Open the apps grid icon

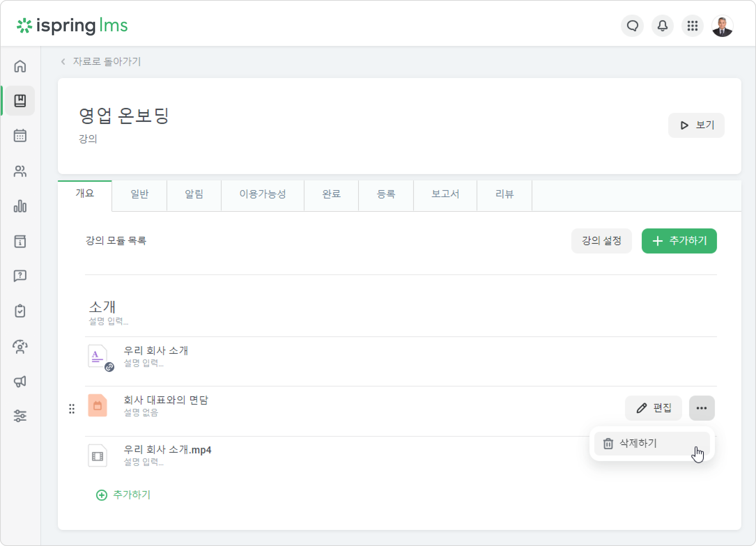tap(692, 26)
